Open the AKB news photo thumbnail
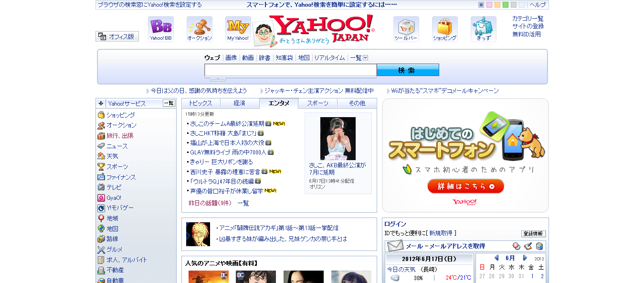The height and width of the screenshot is (283, 644). (x=338, y=139)
